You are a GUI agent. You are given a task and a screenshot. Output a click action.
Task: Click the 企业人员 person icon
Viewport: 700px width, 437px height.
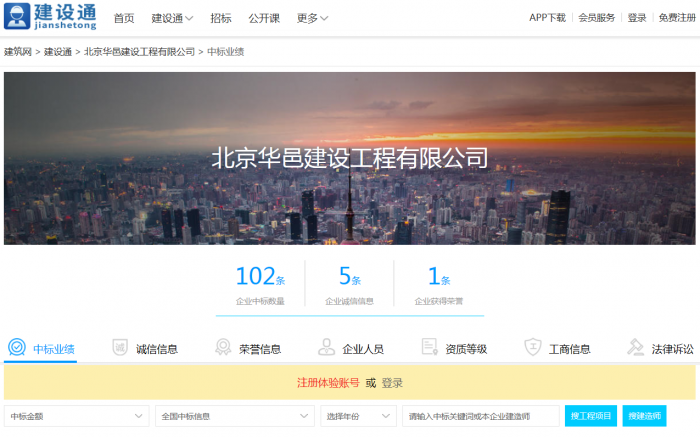pyautogui.click(x=326, y=347)
